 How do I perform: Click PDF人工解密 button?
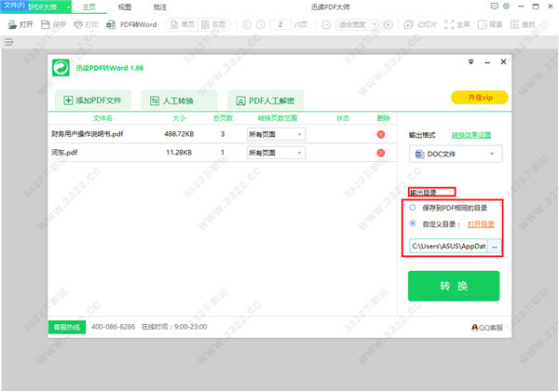[x=266, y=101]
